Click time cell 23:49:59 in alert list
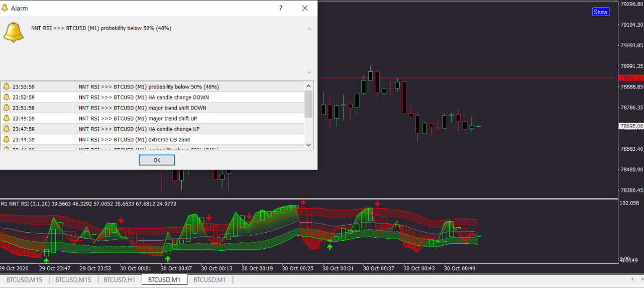Image resolution: width=644 pixels, height=288 pixels. [x=24, y=118]
